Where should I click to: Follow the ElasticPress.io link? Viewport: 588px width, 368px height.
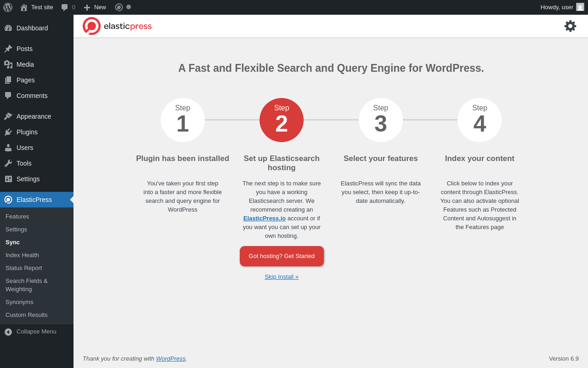[265, 218]
